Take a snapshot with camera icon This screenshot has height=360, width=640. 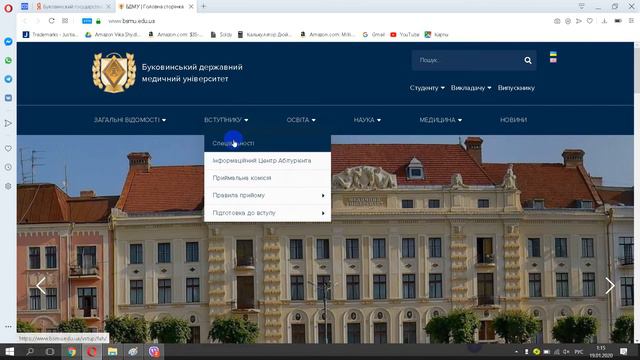tap(557, 21)
